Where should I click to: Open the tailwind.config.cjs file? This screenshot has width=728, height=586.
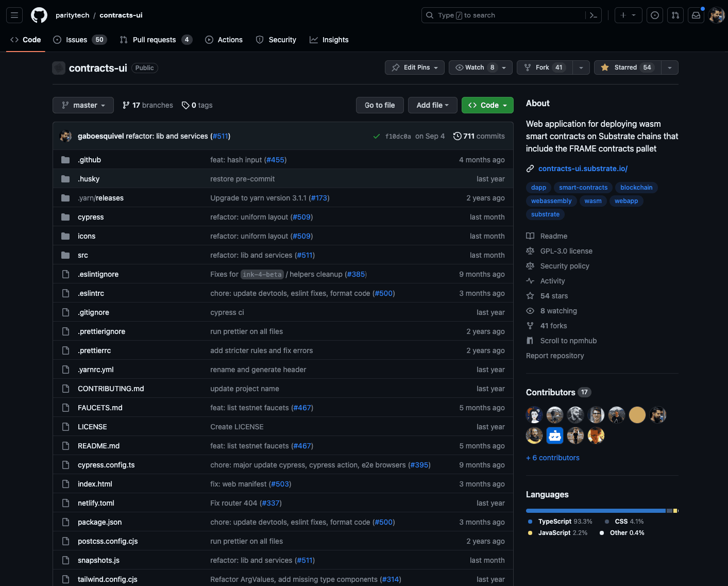[x=108, y=579]
